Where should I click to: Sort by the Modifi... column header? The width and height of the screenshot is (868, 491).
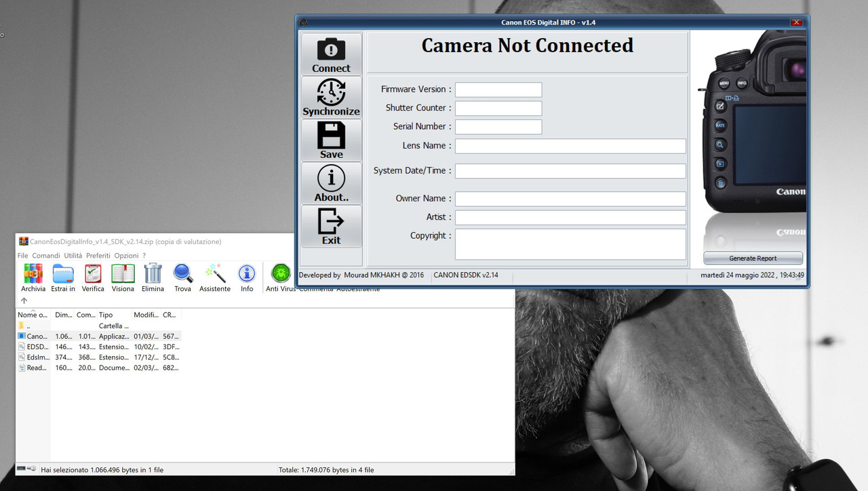(146, 315)
